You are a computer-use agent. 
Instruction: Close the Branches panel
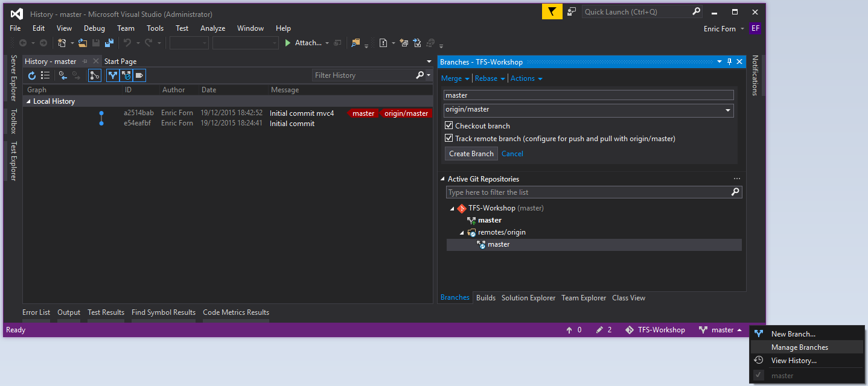739,62
